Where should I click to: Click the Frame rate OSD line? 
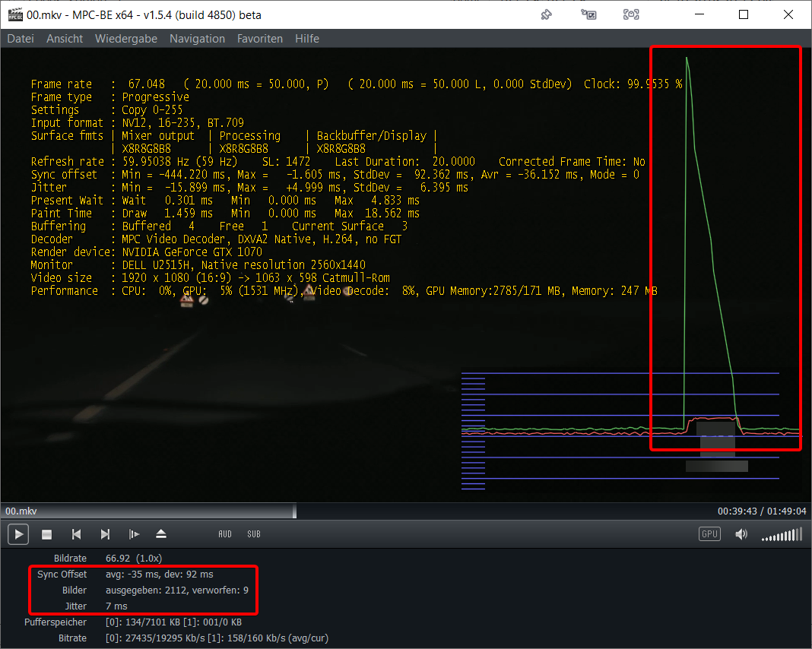coord(357,84)
